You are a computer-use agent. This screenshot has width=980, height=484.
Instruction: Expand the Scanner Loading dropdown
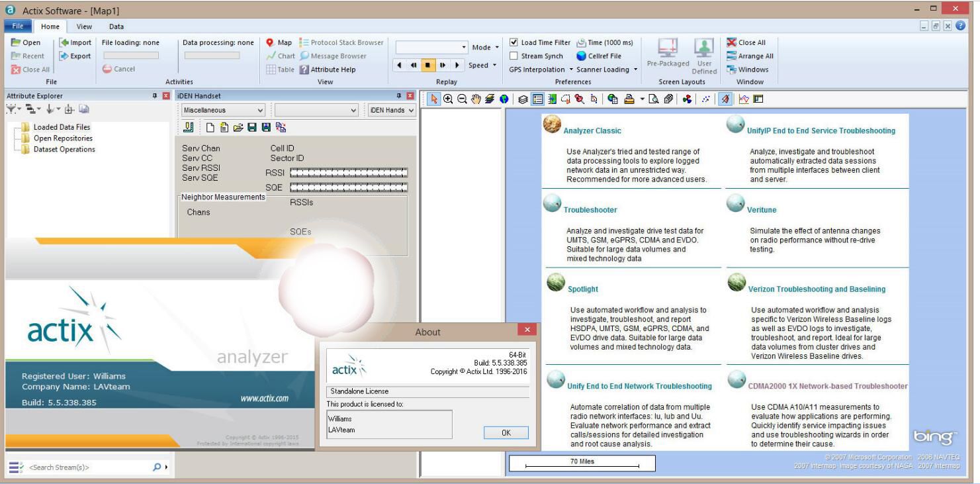coord(606,70)
